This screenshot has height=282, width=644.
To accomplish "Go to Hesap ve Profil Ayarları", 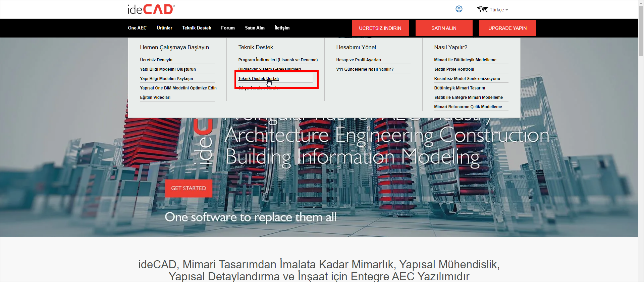I will [x=359, y=60].
